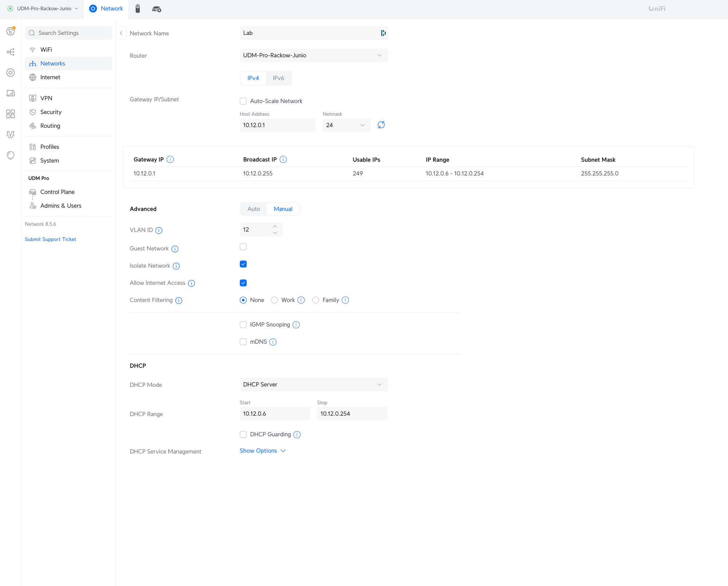Image resolution: width=728 pixels, height=586 pixels.
Task: Switch Advanced settings to Auto
Action: (x=253, y=209)
